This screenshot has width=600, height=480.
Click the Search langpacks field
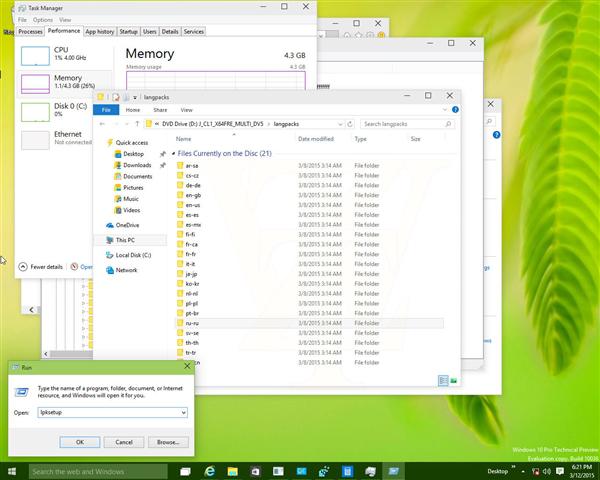tap(404, 124)
